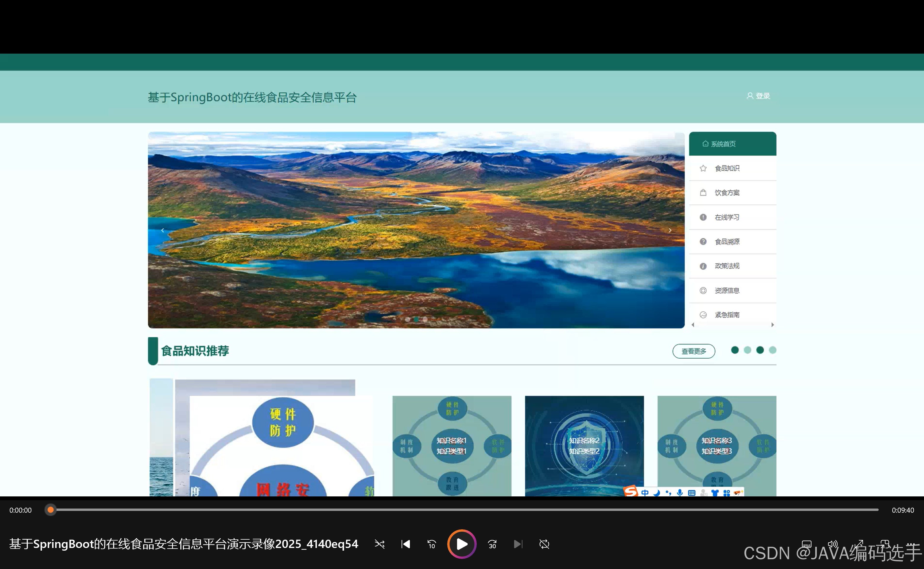Open the 系统首页 menu item
This screenshot has height=569, width=924.
723,144
